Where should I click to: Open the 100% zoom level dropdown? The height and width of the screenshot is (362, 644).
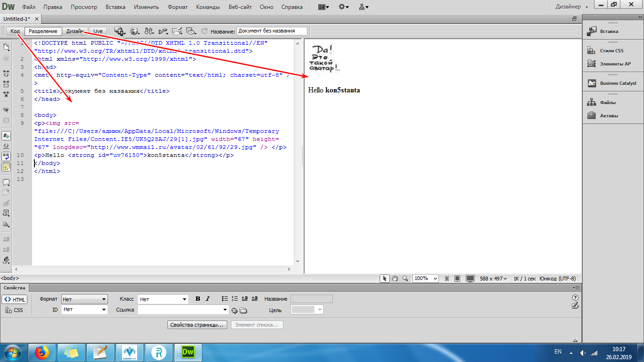(x=426, y=279)
